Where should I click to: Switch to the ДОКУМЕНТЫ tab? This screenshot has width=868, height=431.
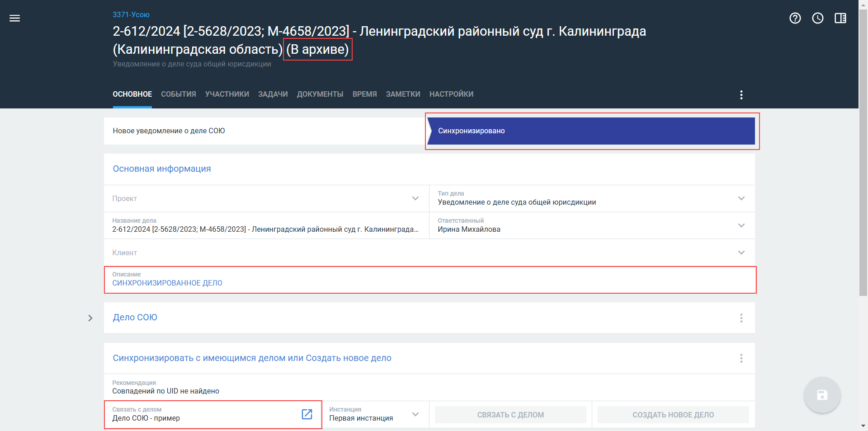(x=320, y=94)
